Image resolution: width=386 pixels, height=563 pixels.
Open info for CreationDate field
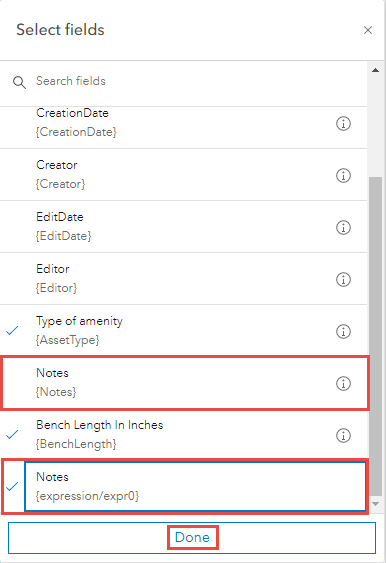[x=343, y=124]
